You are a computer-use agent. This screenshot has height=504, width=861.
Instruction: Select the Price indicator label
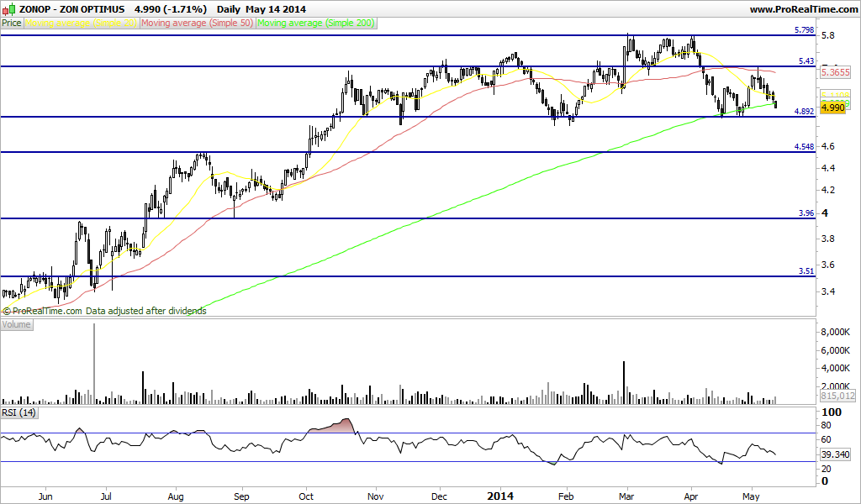tap(12, 23)
